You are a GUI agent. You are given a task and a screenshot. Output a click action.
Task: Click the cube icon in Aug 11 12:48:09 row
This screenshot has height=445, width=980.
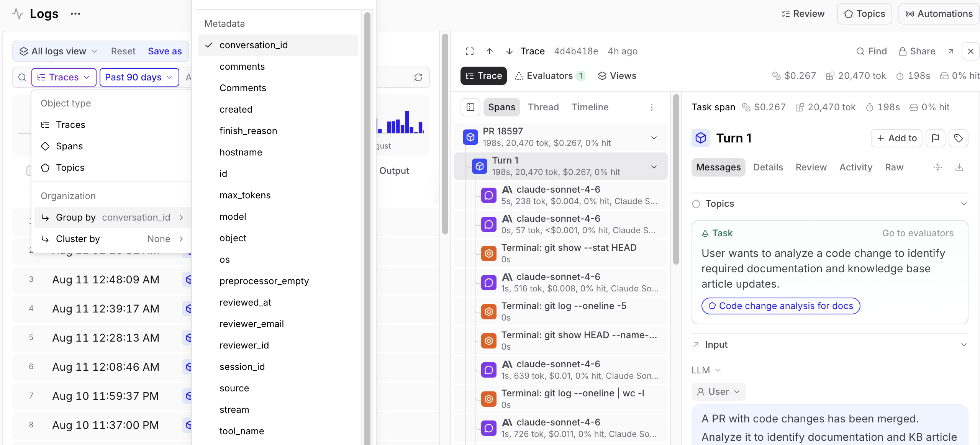pyautogui.click(x=188, y=280)
